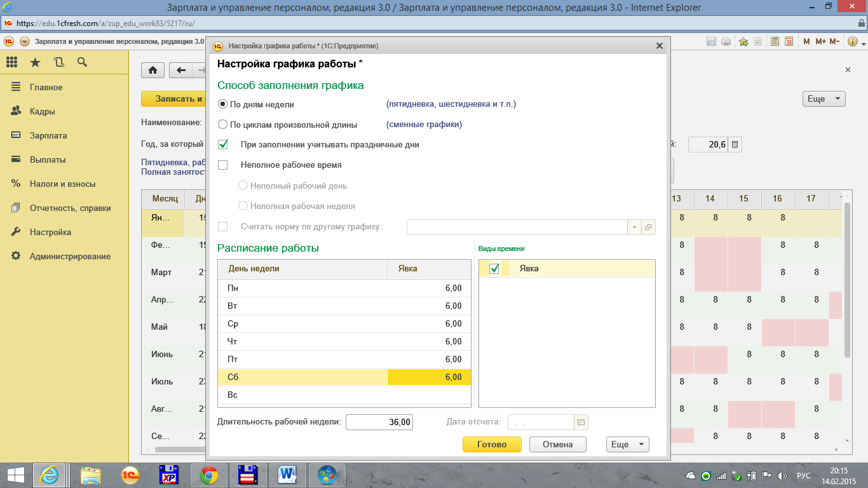
Task: Open history icon in left panel
Action: tap(58, 62)
